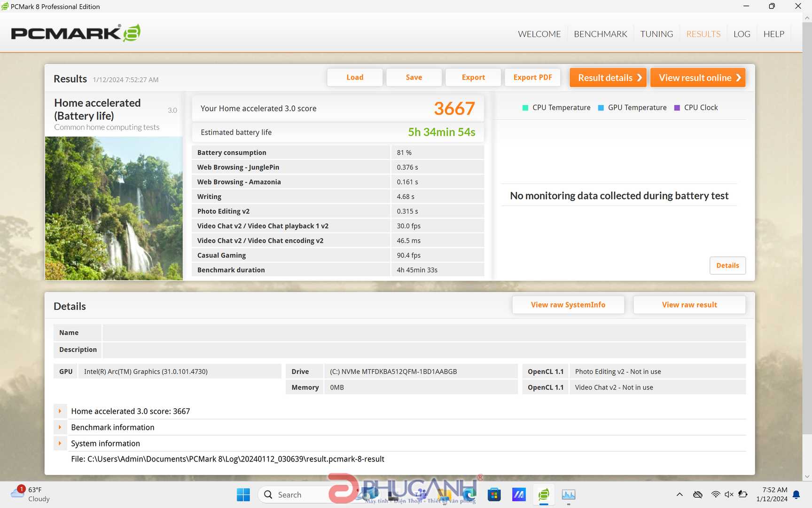Click Video Chat playback 1 v2 row
The width and height of the screenshot is (812, 508).
pyautogui.click(x=338, y=226)
